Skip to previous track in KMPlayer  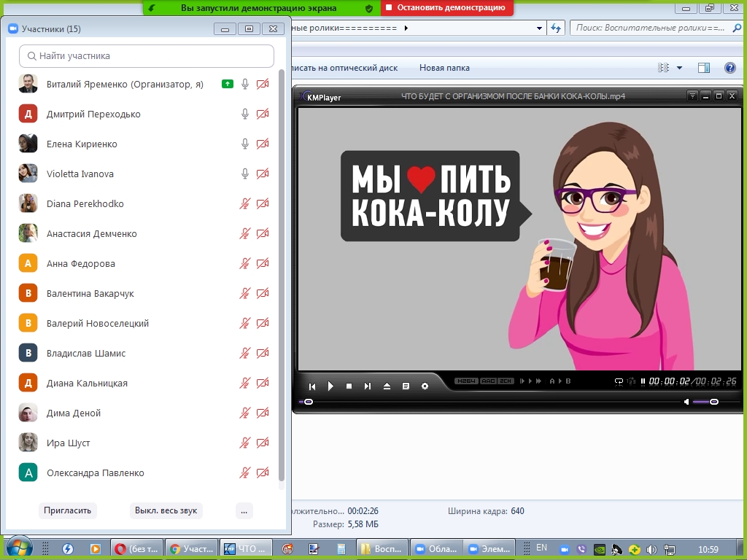[312, 386]
